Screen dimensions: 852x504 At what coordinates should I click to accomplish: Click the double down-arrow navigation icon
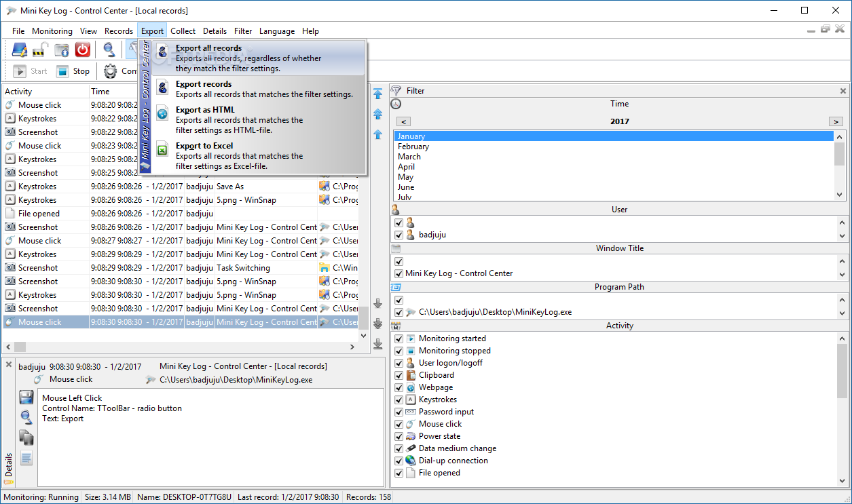pos(378,324)
